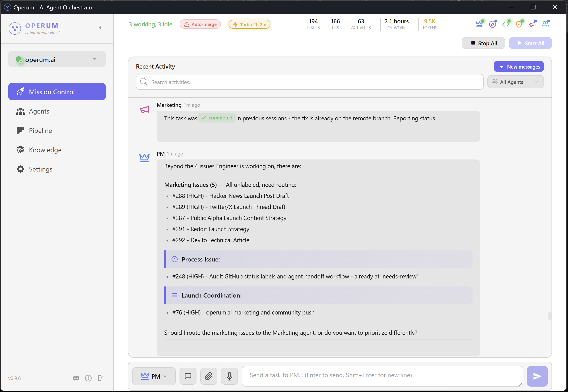Screen dimensions: 568x392
Task: Click the attach file paperclip icon
Action: (208, 376)
